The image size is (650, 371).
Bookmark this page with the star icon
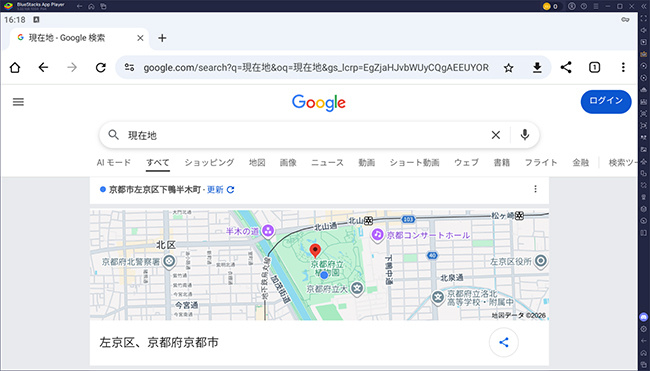pyautogui.click(x=509, y=68)
